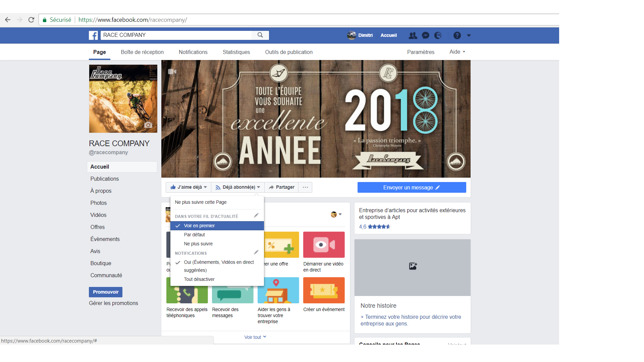Click the 4,6 star rating
The height and width of the screenshot is (362, 644).
(375, 227)
